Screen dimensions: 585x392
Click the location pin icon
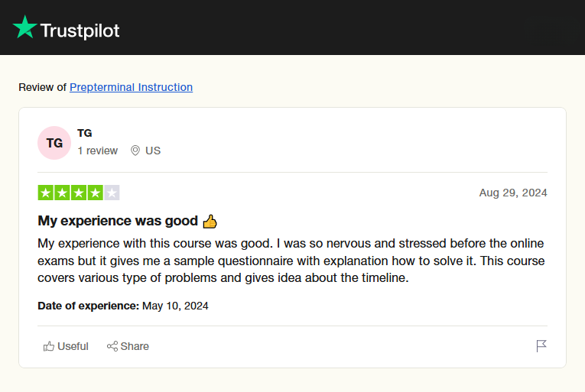point(135,151)
